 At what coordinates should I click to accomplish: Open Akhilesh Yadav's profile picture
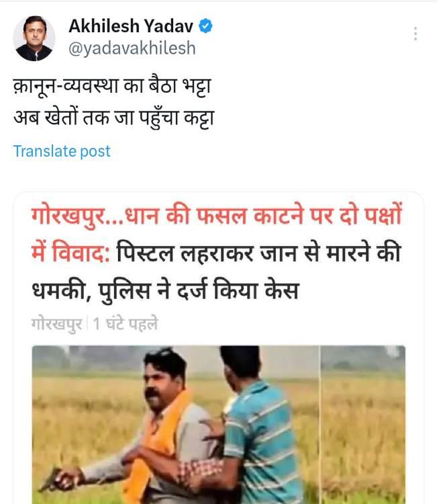[34, 38]
